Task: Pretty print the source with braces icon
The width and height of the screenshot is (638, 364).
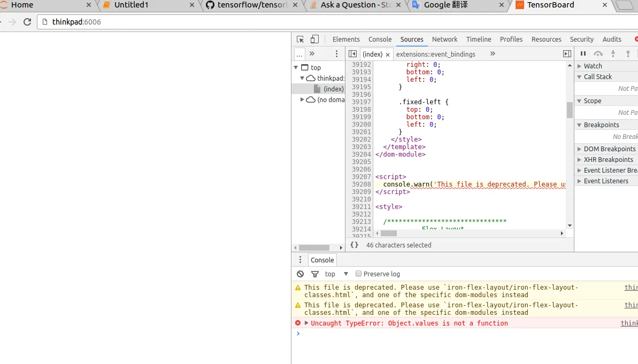Action: tap(355, 245)
